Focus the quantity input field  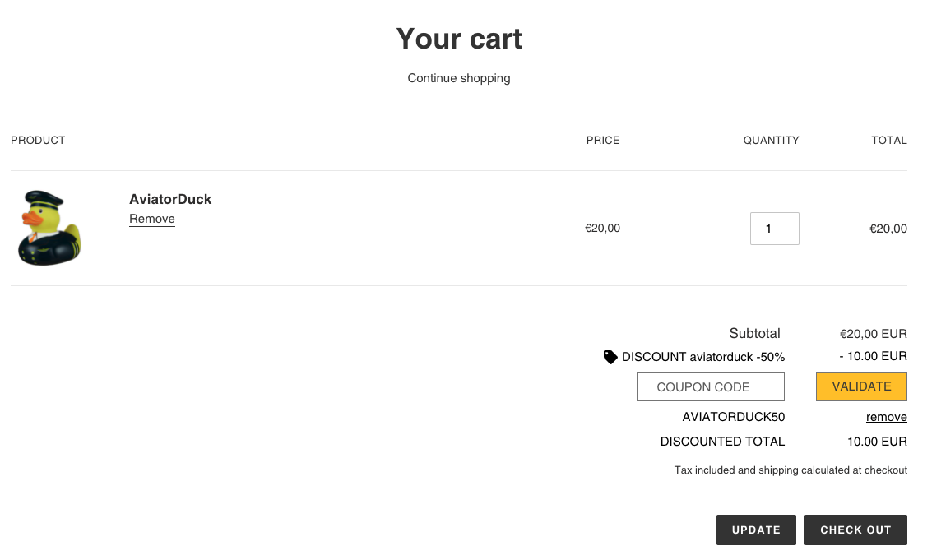774,229
